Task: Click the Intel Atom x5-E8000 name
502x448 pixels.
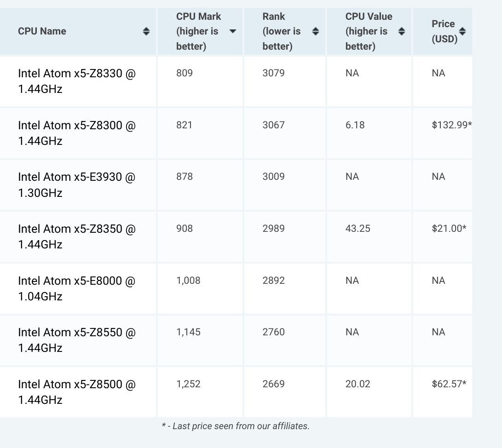Action: (x=77, y=288)
